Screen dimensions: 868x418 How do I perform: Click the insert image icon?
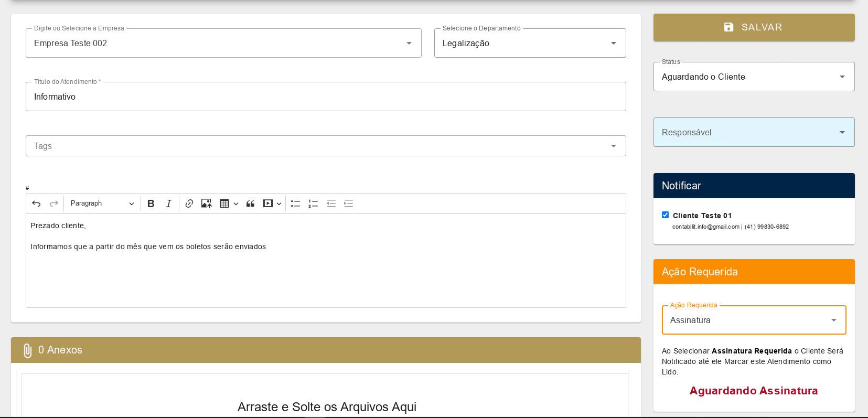(207, 203)
